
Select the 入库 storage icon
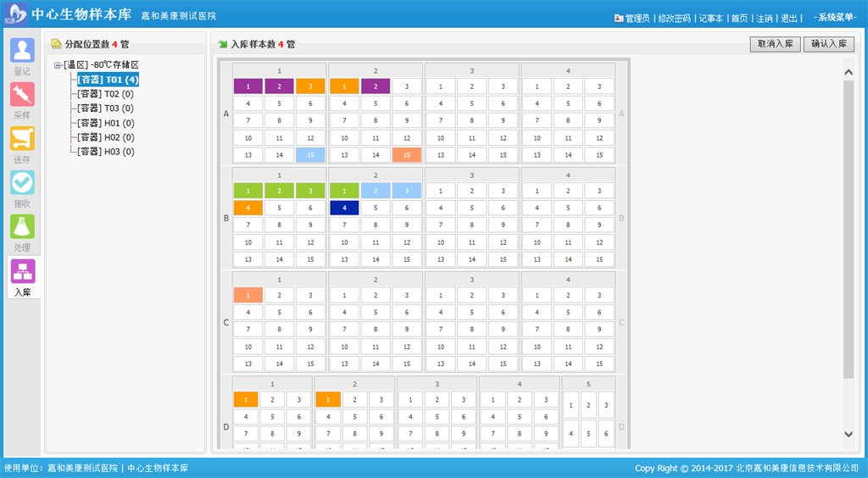(22, 271)
